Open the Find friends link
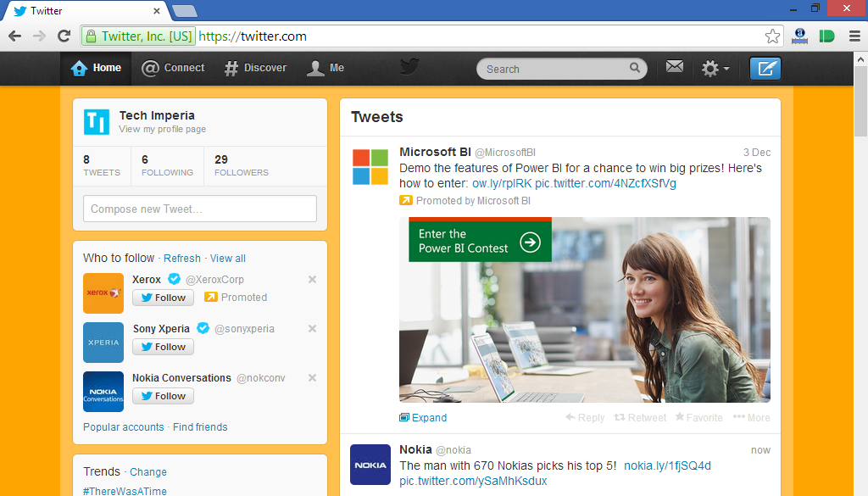The height and width of the screenshot is (496, 868). pyautogui.click(x=200, y=427)
